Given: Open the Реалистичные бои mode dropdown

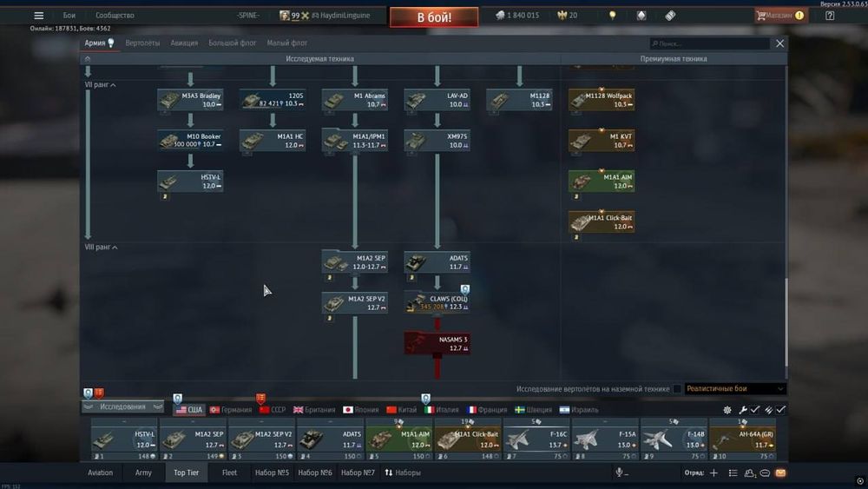Looking at the screenshot, I should click(x=735, y=389).
